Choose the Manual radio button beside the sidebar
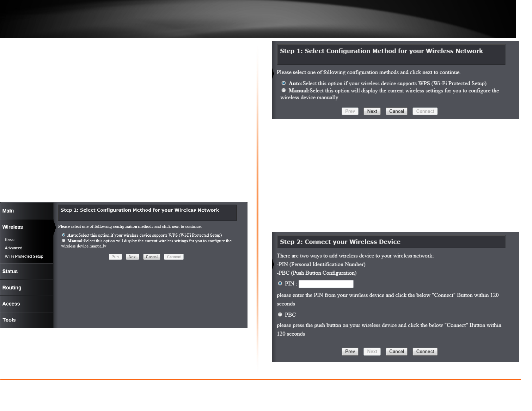Viewport: 532px width, 411px height. (63, 241)
